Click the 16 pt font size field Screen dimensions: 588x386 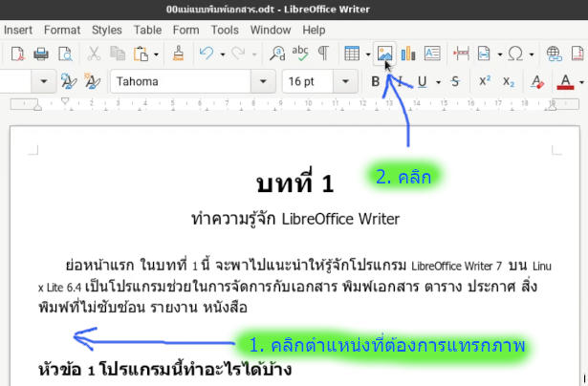pos(308,81)
